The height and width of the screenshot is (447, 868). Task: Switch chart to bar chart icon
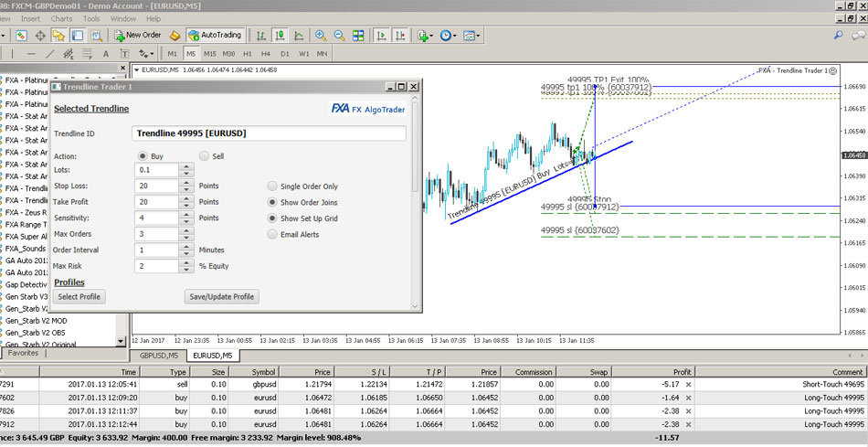(x=261, y=36)
